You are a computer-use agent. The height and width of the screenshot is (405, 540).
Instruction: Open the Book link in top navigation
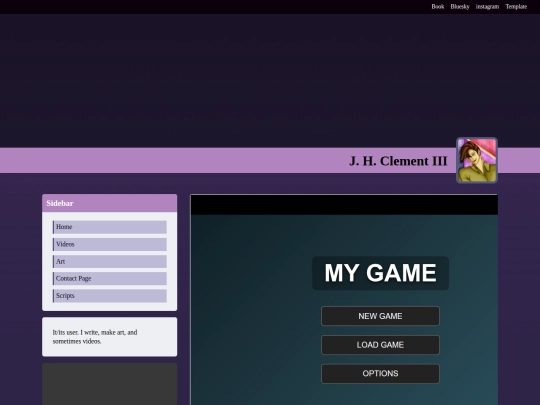pyautogui.click(x=438, y=7)
